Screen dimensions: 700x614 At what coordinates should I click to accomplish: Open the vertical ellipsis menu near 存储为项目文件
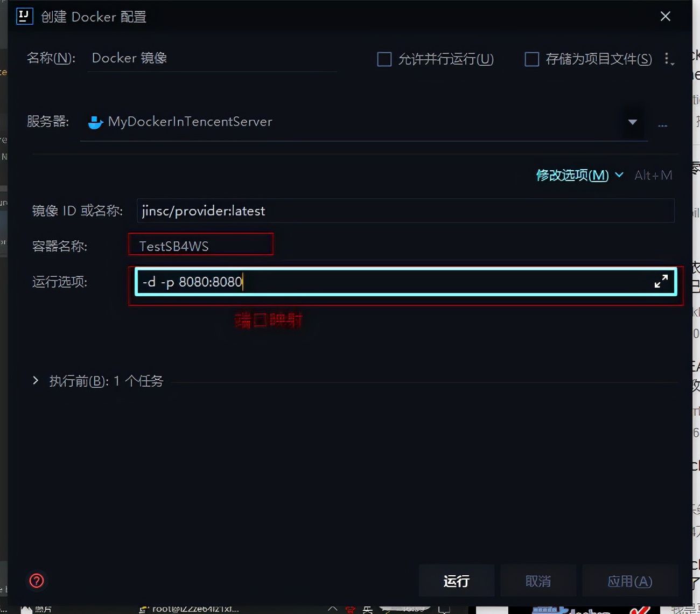pyautogui.click(x=669, y=59)
